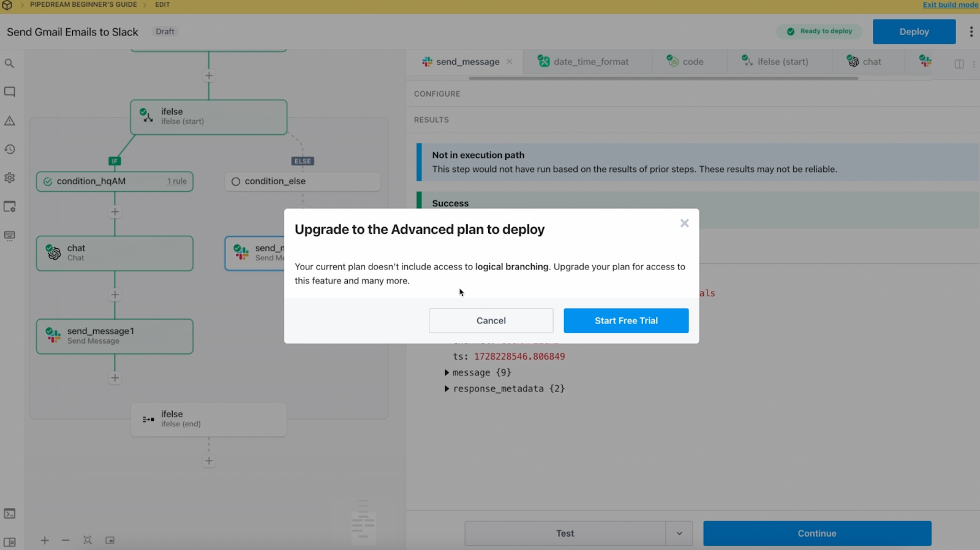Click PIPEDREAM BEGINNER'S GUIDE breadcrumb
Viewport: 980px width, 550px height.
click(83, 4)
